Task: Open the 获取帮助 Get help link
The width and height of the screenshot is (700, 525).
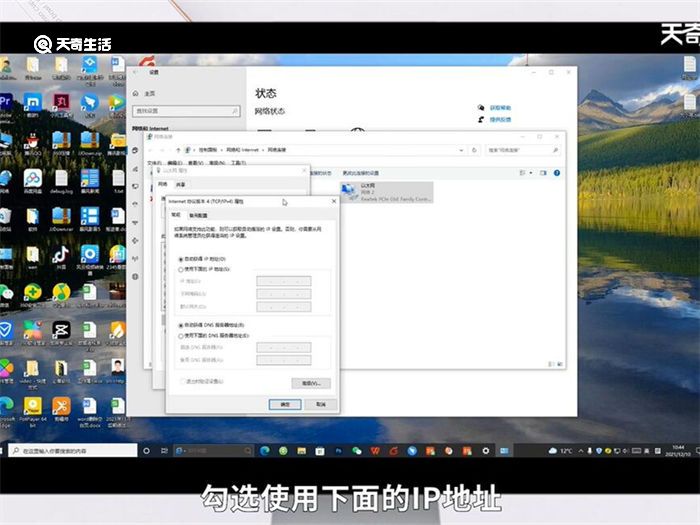Action: click(500, 108)
